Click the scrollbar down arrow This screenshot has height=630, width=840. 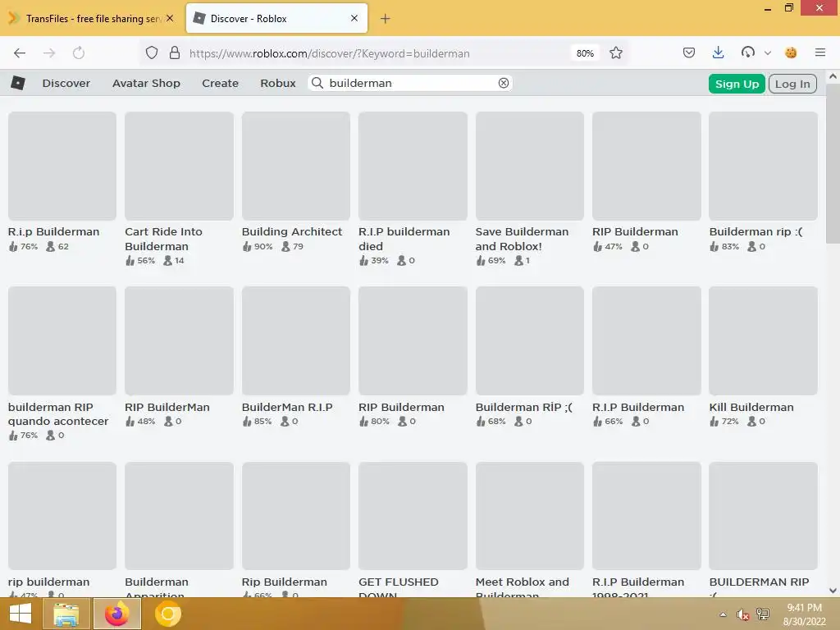coord(833,591)
